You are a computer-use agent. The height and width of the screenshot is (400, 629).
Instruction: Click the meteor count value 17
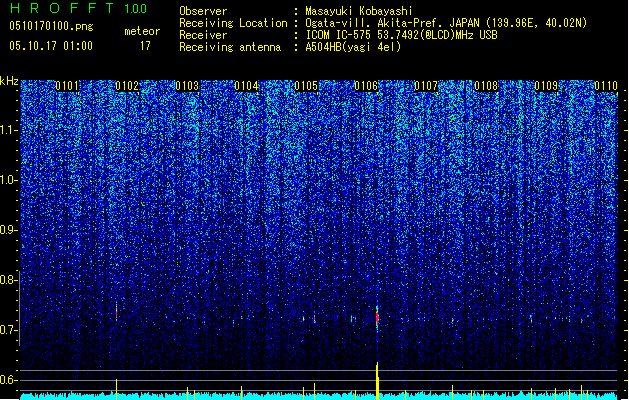click(x=145, y=46)
